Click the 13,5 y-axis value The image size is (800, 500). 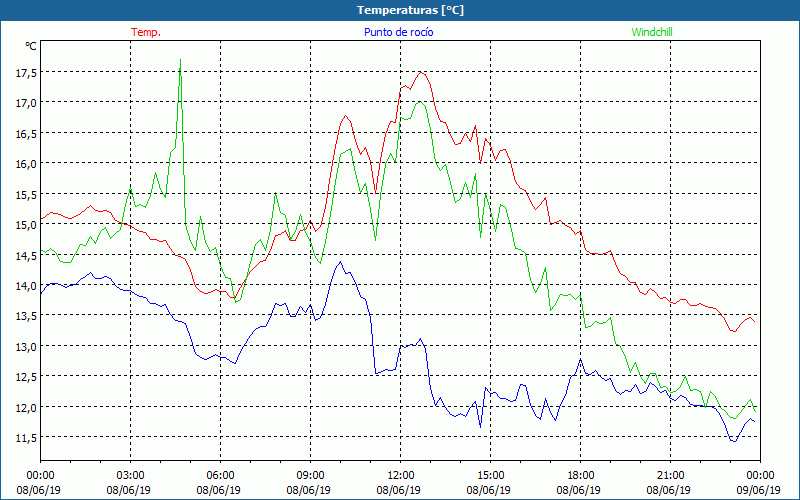pyautogui.click(x=26, y=316)
